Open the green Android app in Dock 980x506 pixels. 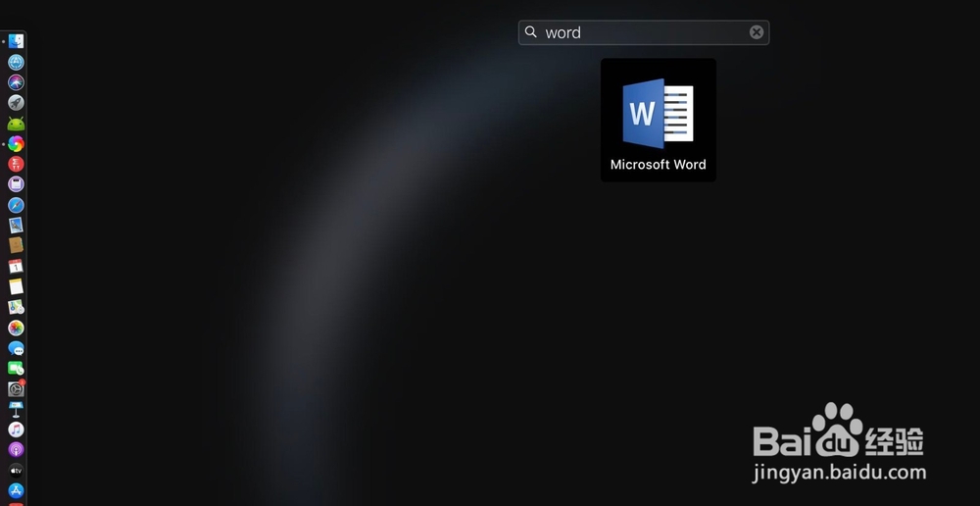click(17, 124)
